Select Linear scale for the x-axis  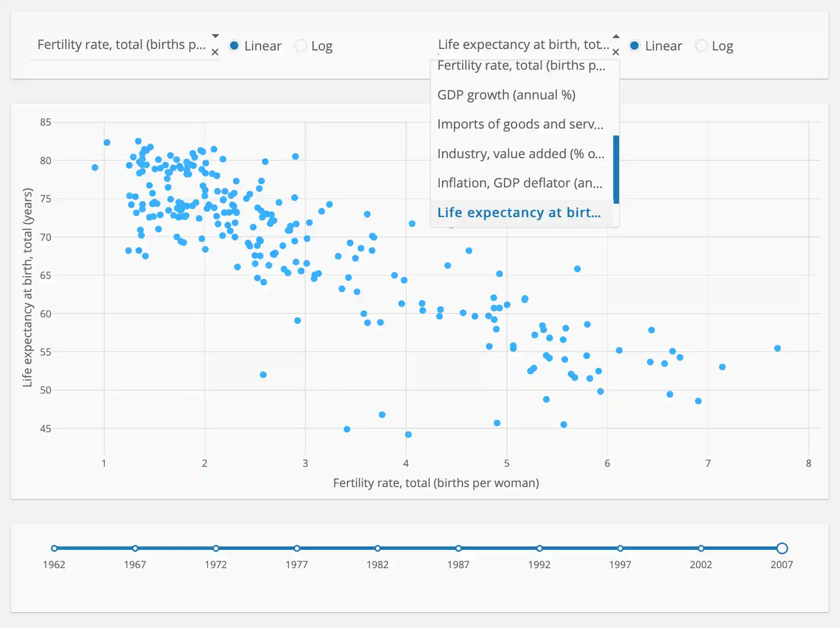(x=235, y=46)
